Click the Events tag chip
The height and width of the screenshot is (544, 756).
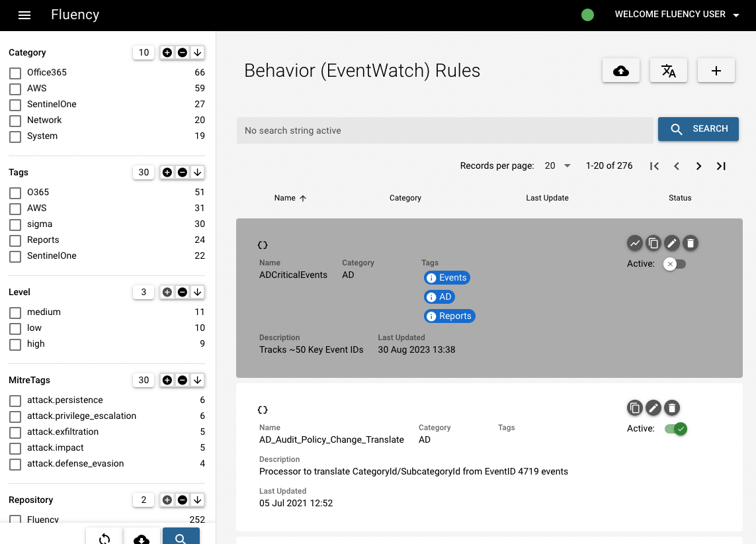tap(447, 278)
